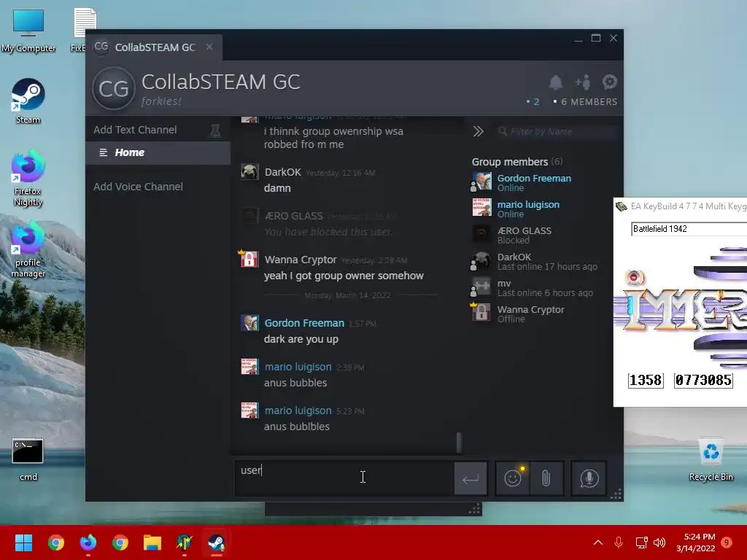
Task: Open File Explorer on the taskbar
Action: tap(152, 542)
